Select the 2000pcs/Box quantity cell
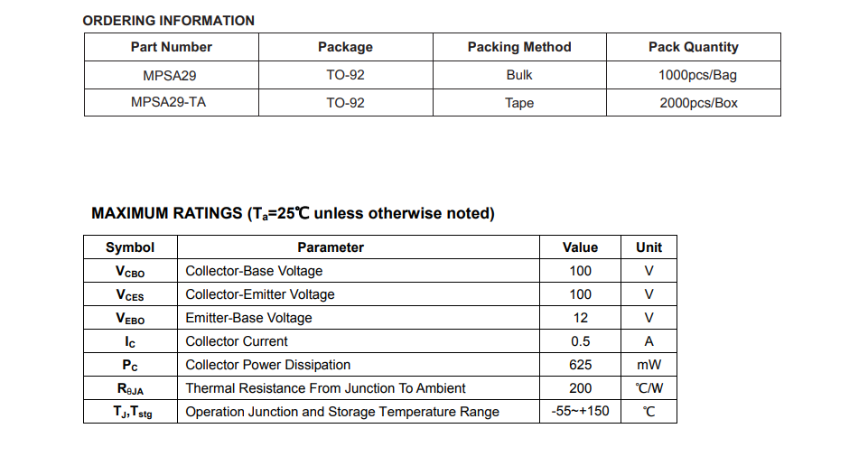Image resolution: width=868 pixels, height=475 pixels. click(694, 102)
